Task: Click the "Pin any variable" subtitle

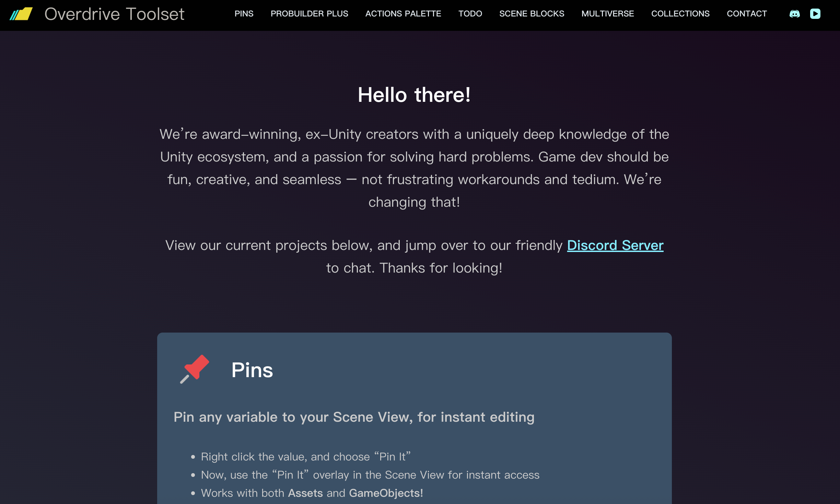Action: [x=354, y=417]
